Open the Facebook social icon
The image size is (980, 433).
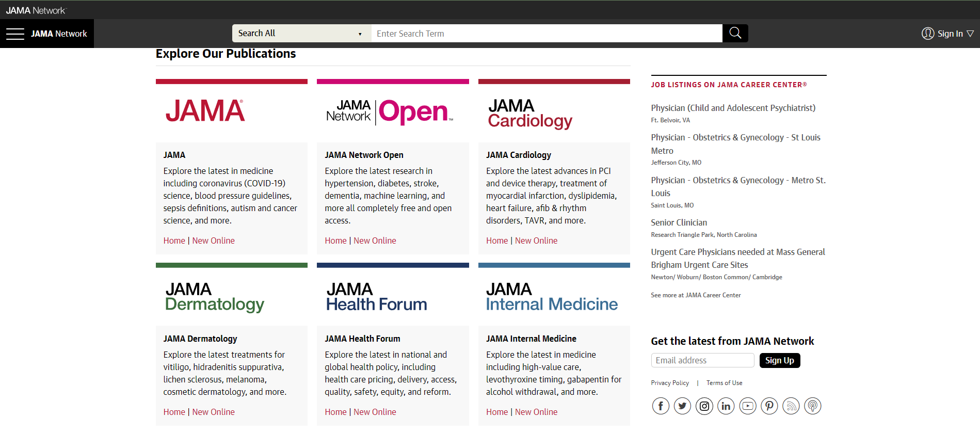pos(661,406)
